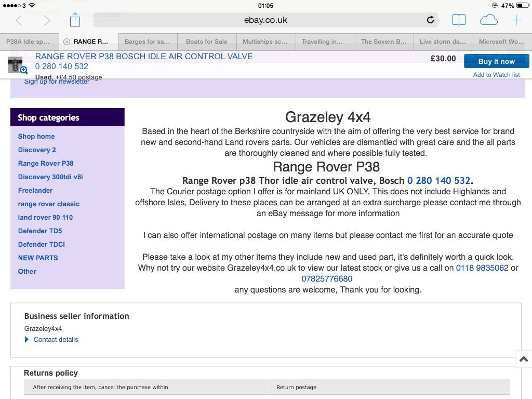
Task: Switch to the P38A Idle sp... tab
Action: [29, 42]
